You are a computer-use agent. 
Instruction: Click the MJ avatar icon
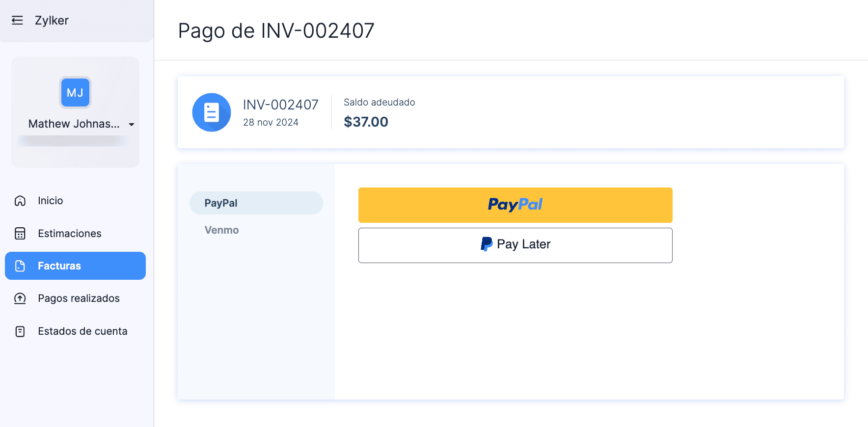tap(75, 92)
